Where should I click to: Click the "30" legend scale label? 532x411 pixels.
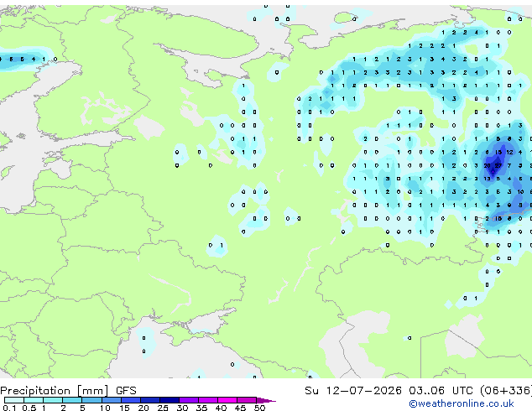[x=182, y=408]
